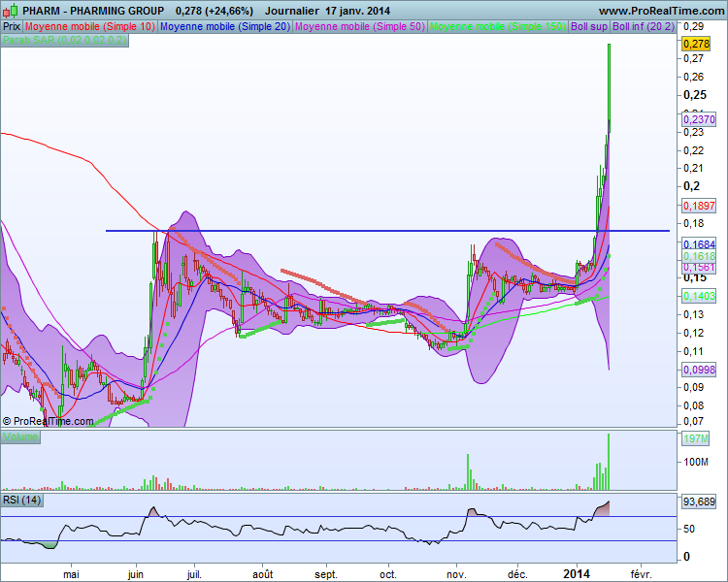Click the last tall green candlestick
Image resolution: width=728 pixels, height=582 pixels.
(609, 88)
